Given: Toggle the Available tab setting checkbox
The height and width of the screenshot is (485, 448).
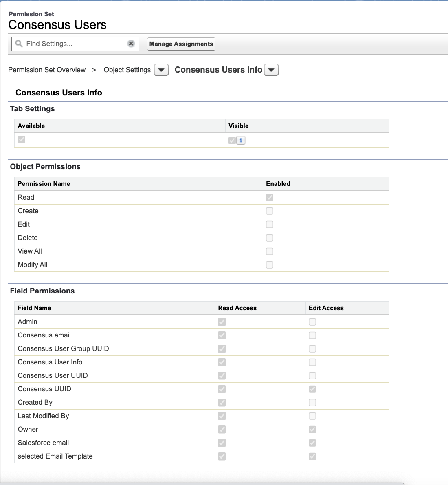Looking at the screenshot, I should point(22,139).
